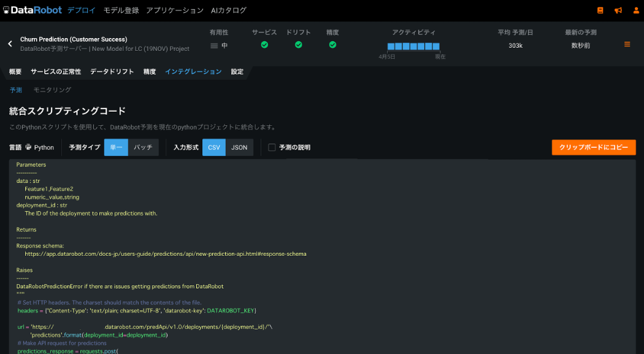Image resolution: width=644 pixels, height=354 pixels.
Task: Click the 'Parameters' line in code
Action: point(31,164)
